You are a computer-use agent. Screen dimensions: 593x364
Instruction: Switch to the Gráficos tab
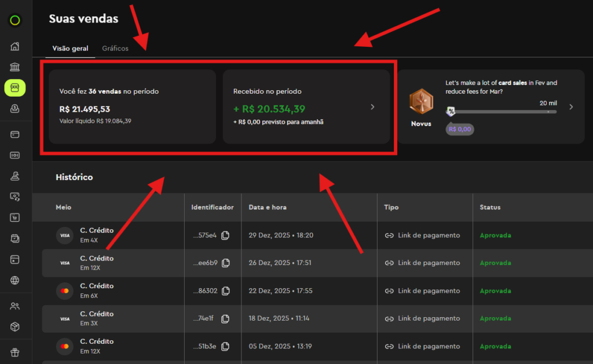tap(115, 49)
